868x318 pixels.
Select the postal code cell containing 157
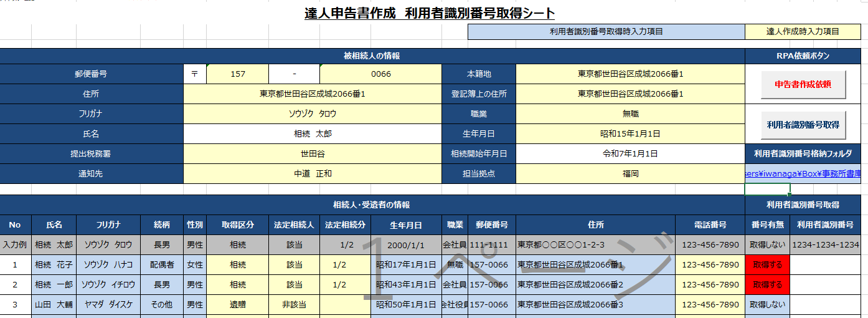237,74
